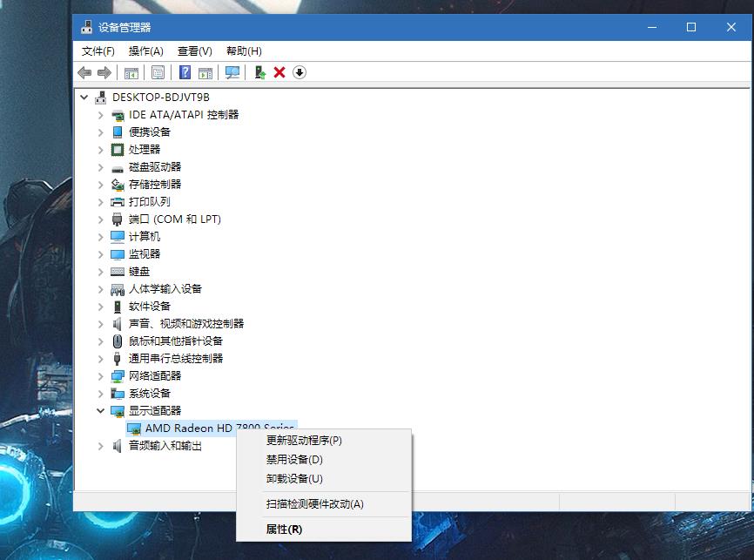Select the 磁盘驱动器 tree item
Viewport: 754px width, 560px height.
(x=155, y=166)
